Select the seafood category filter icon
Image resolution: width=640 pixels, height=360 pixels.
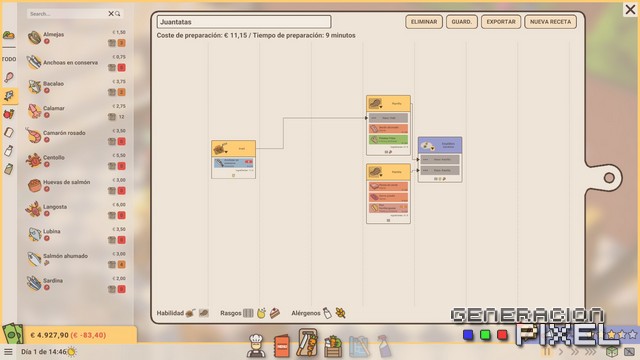9,96
